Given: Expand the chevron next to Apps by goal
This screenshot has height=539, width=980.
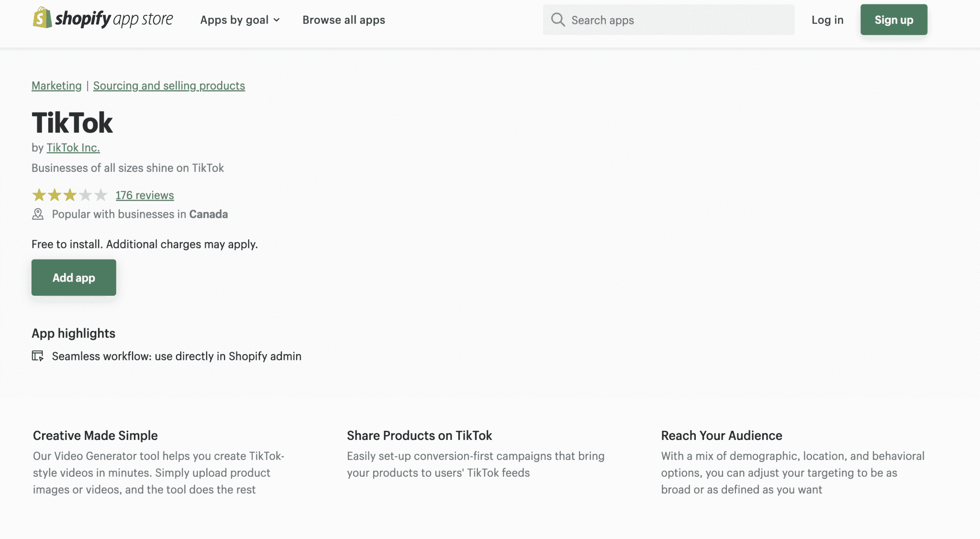Looking at the screenshot, I should [277, 20].
